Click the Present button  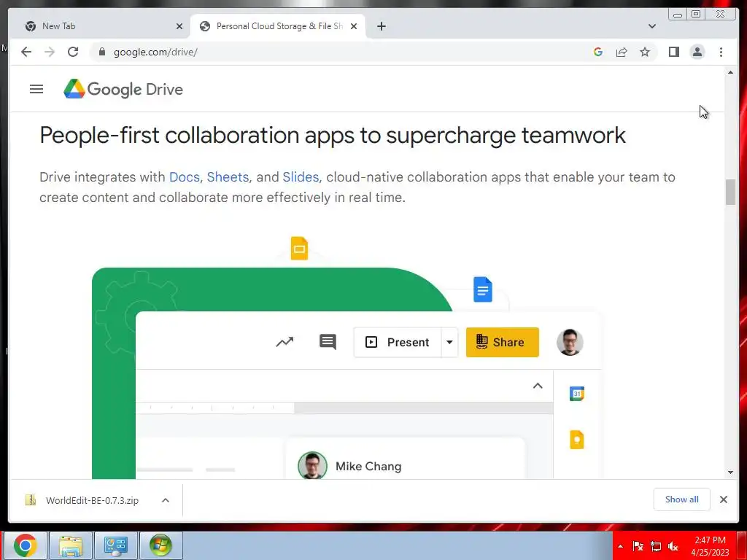click(x=398, y=342)
